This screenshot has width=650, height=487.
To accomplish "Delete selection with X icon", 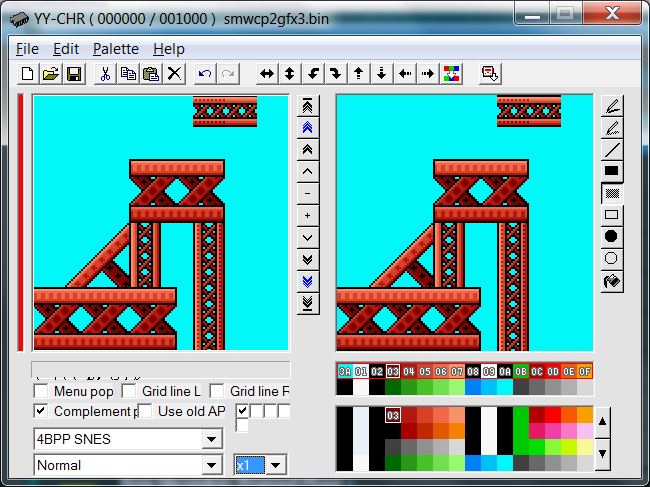I will (174, 74).
